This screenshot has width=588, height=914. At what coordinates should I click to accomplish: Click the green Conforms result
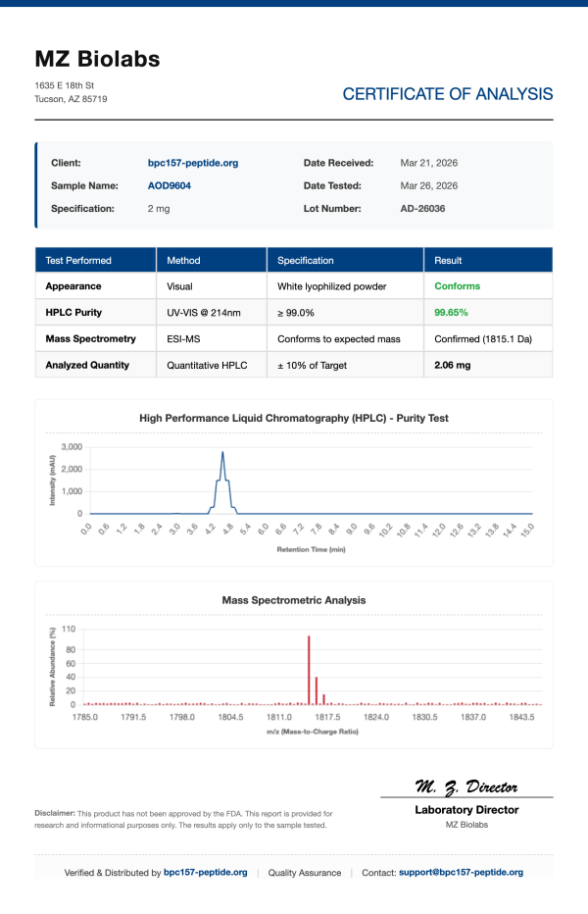click(457, 286)
